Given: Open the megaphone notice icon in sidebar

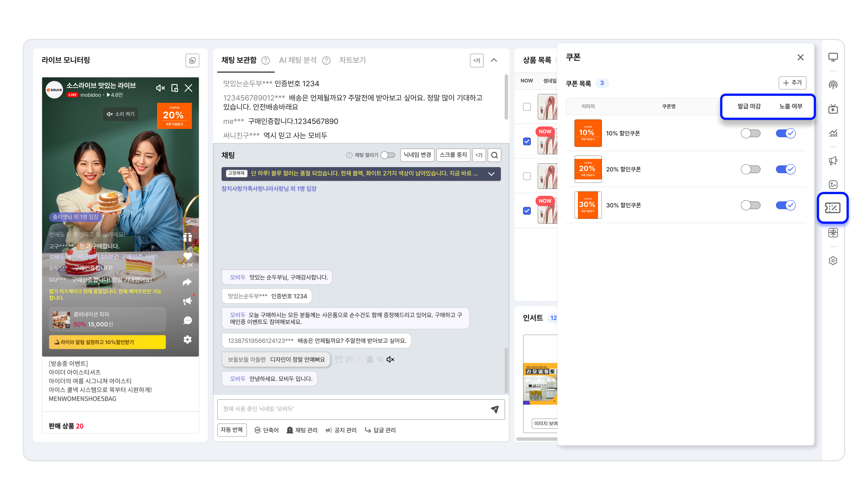Looking at the screenshot, I should [x=833, y=161].
